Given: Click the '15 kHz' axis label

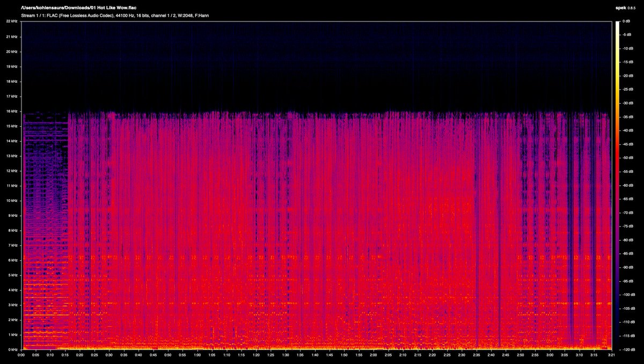Looking at the screenshot, I should pos(12,126).
